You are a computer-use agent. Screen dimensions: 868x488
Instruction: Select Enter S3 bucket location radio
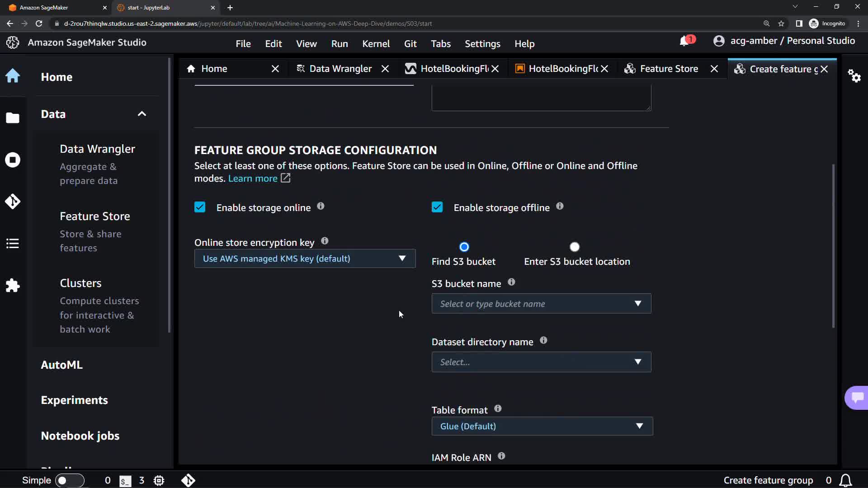coord(575,247)
